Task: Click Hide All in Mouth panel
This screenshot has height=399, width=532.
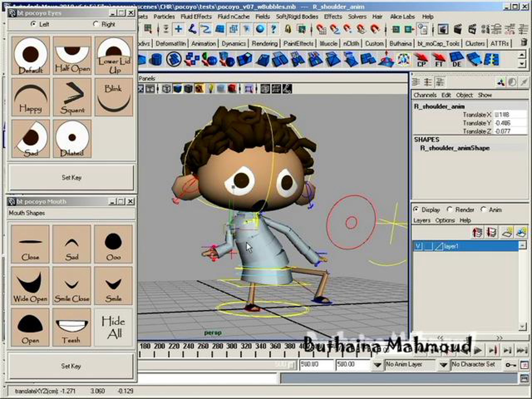Action: (113, 327)
